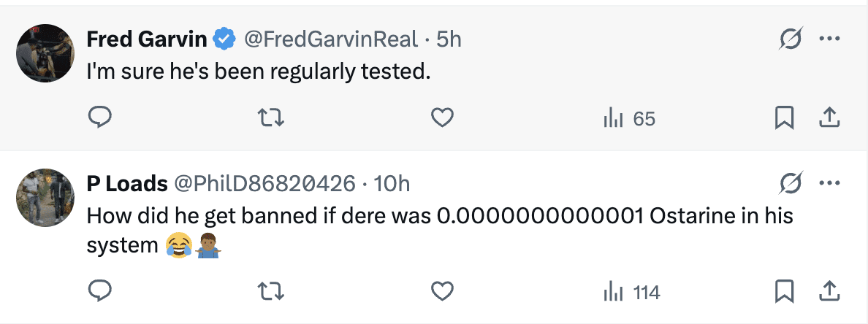The height and width of the screenshot is (324, 868).
Task: Reply to P Loads' tweet
Action: (x=99, y=292)
